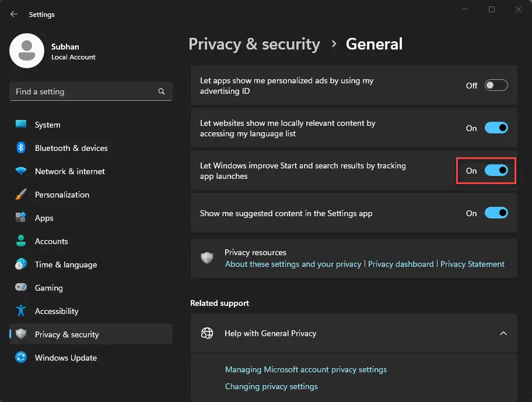Click the Help with General Privacy header text
The width and height of the screenshot is (532, 402).
pyautogui.click(x=271, y=333)
